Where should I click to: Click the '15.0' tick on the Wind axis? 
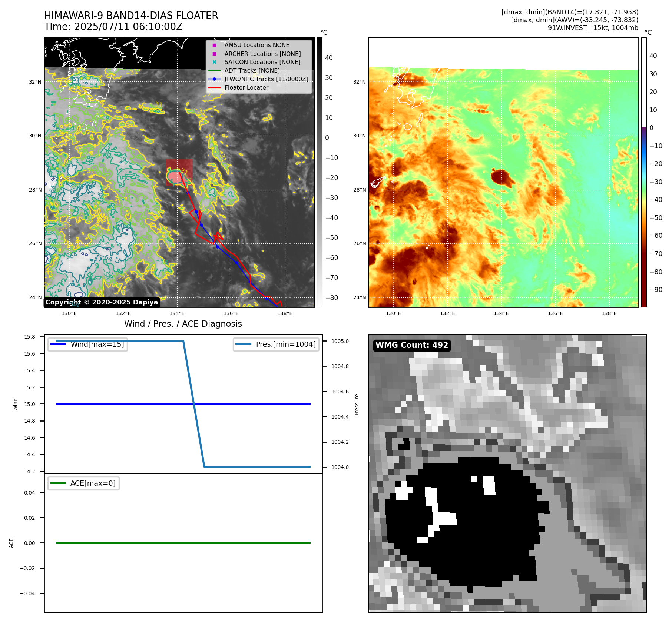point(30,404)
